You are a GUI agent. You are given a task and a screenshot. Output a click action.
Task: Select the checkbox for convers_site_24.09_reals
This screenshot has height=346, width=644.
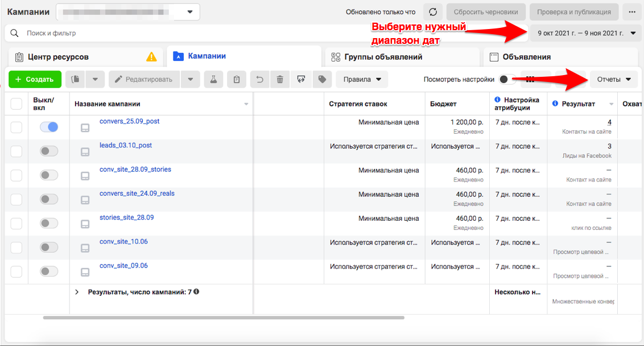[16, 199]
